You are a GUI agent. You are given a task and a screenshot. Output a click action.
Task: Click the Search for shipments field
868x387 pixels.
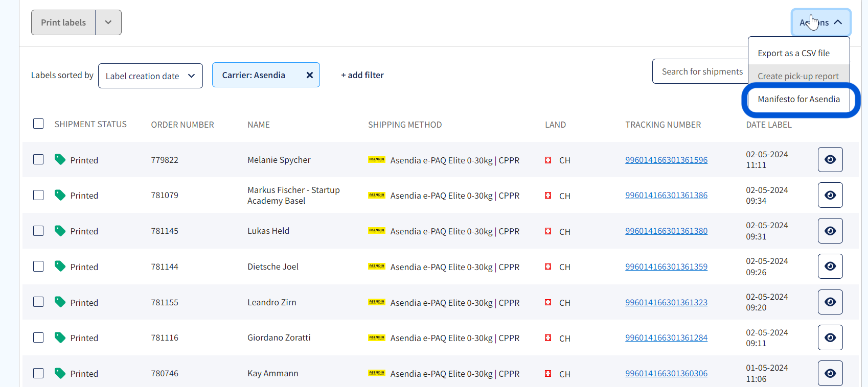700,71
